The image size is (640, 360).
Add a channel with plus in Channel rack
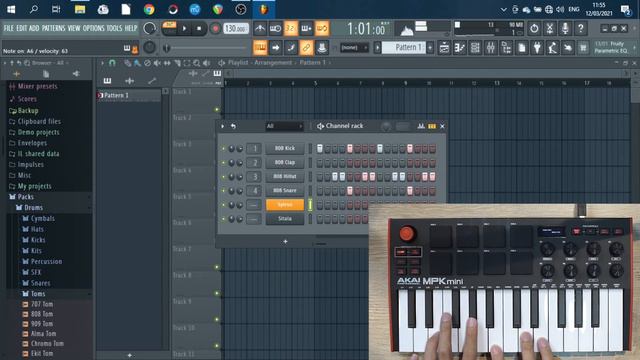285,242
